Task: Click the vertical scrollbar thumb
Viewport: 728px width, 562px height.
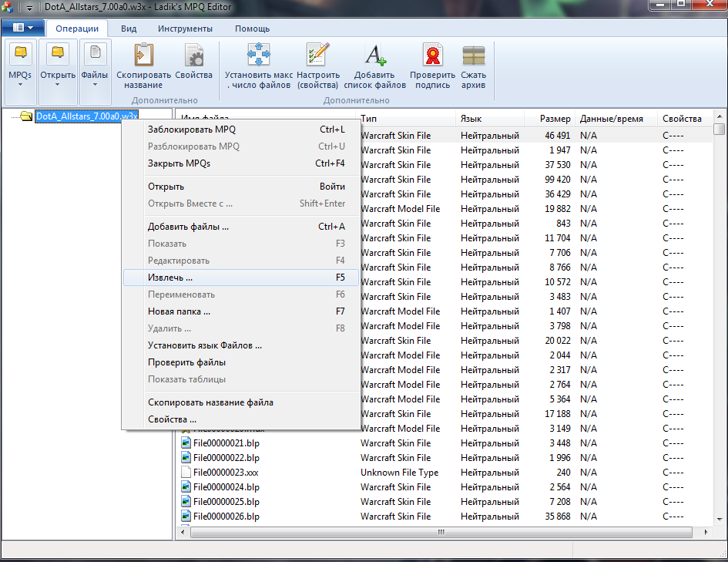Action: point(720,129)
